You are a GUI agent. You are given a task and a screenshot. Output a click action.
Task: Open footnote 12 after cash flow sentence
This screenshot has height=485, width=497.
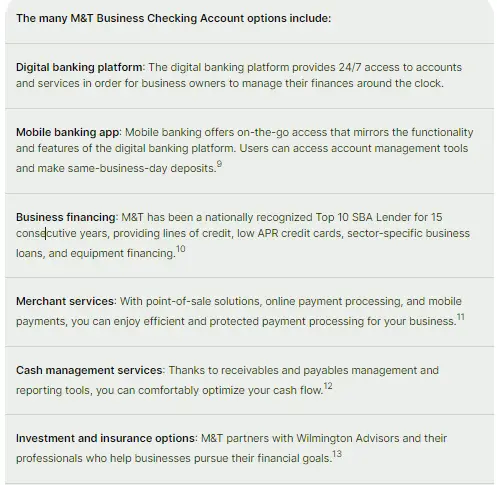point(328,386)
